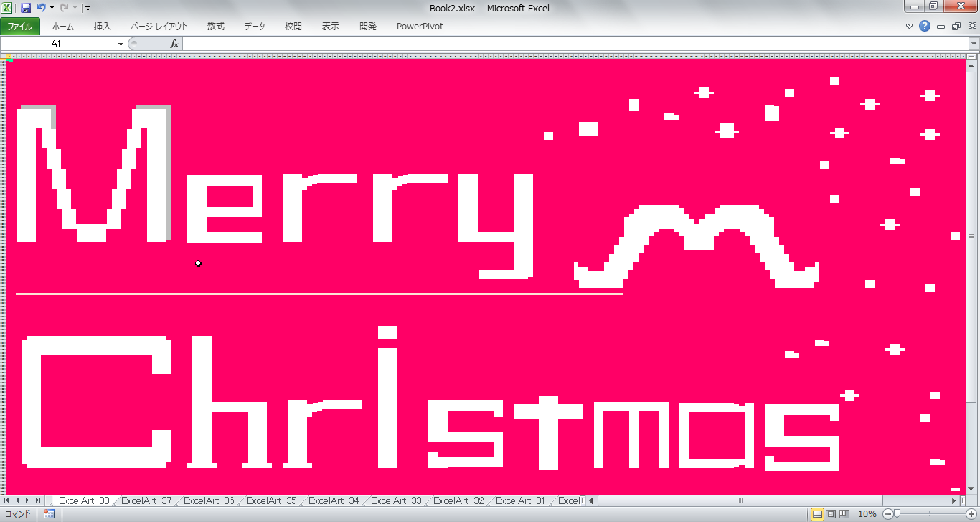Switch to Page Layout view
The height and width of the screenshot is (522, 980).
click(x=831, y=514)
